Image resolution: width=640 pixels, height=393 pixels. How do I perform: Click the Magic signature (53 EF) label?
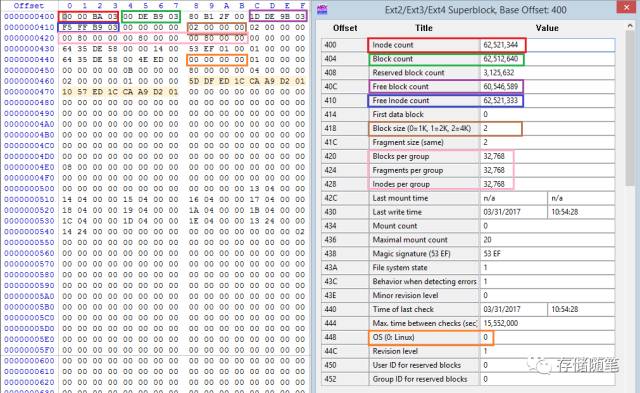(411, 253)
